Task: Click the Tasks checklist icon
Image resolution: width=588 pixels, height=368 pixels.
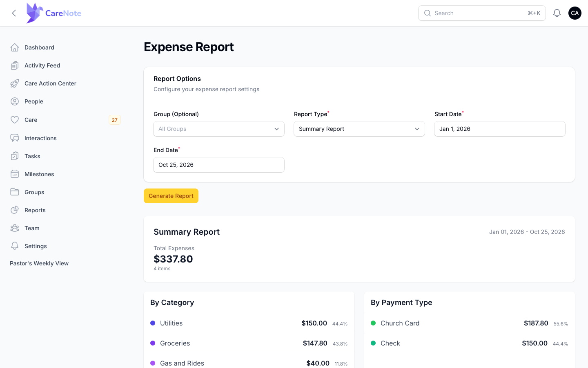Action: pos(15,156)
